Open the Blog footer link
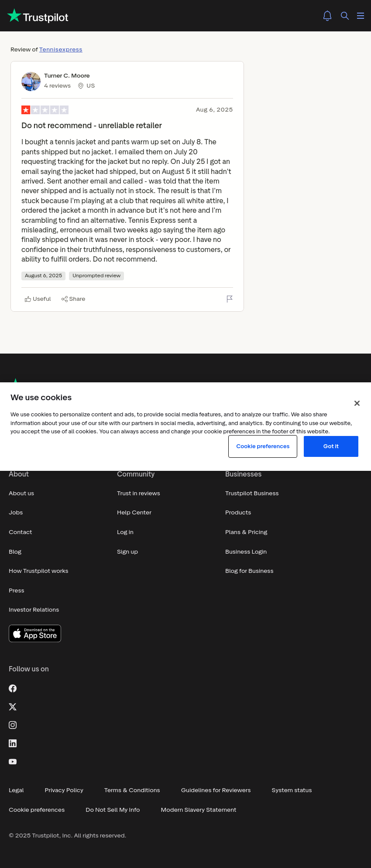This screenshot has width=371, height=868. coord(15,552)
